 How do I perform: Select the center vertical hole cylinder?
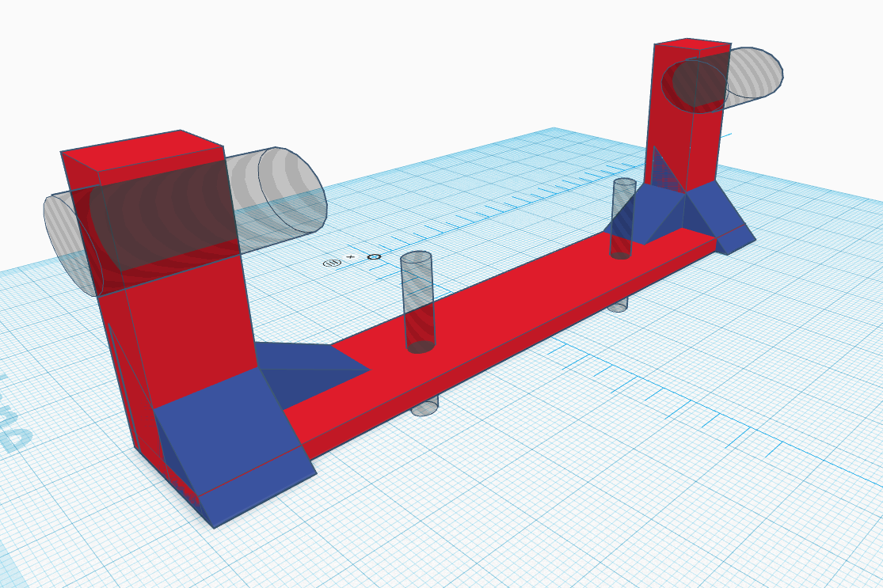pyautogui.click(x=417, y=302)
